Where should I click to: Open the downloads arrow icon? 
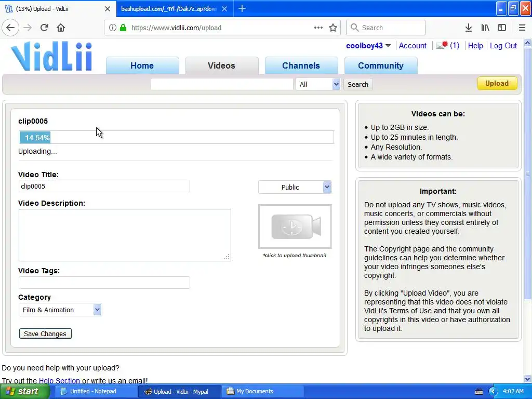pyautogui.click(x=469, y=28)
